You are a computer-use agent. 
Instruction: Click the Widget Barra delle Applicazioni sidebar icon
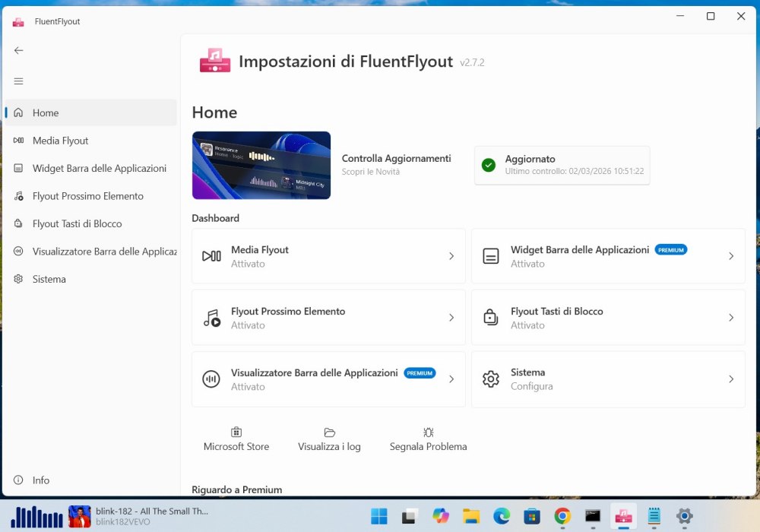coord(18,168)
